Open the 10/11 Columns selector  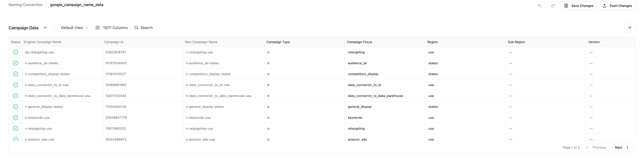click(x=112, y=28)
